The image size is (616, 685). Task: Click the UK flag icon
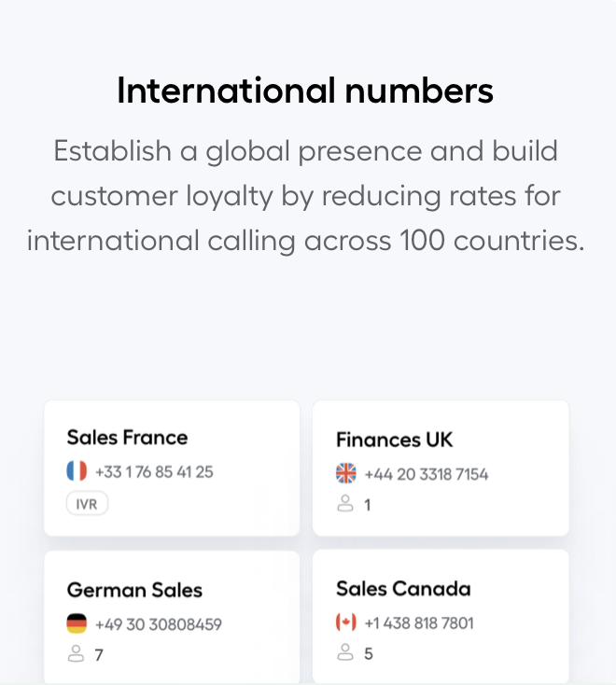(x=345, y=473)
